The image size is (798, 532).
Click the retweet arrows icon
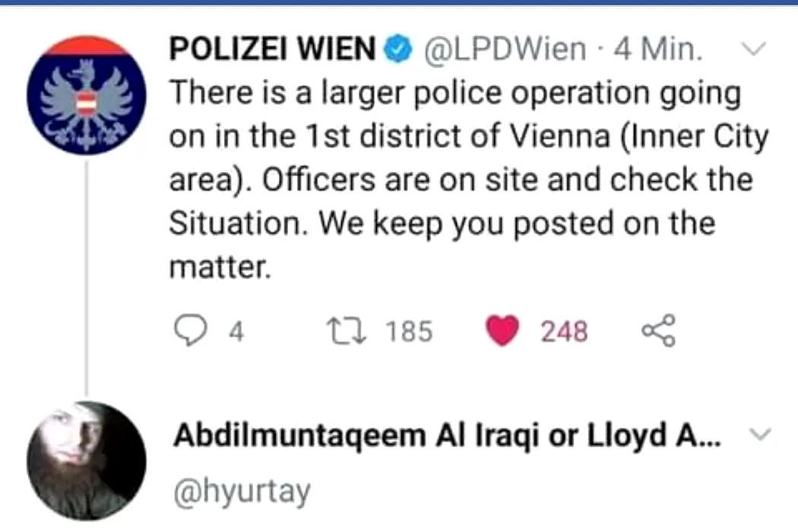[346, 331]
